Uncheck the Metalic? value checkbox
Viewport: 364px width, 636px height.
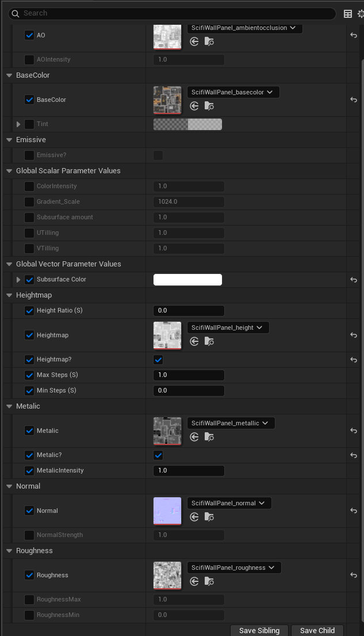[158, 455]
